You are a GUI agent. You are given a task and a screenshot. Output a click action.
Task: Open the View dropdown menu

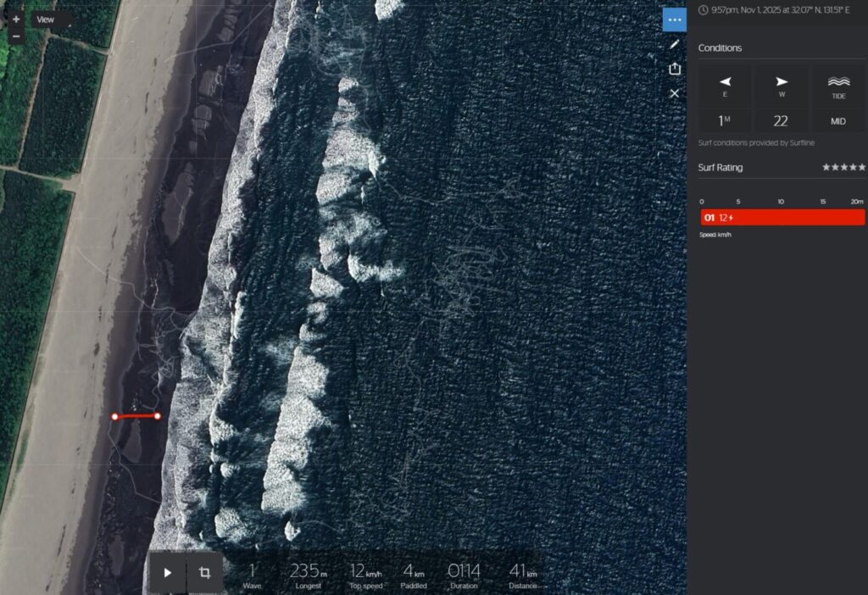coord(46,19)
